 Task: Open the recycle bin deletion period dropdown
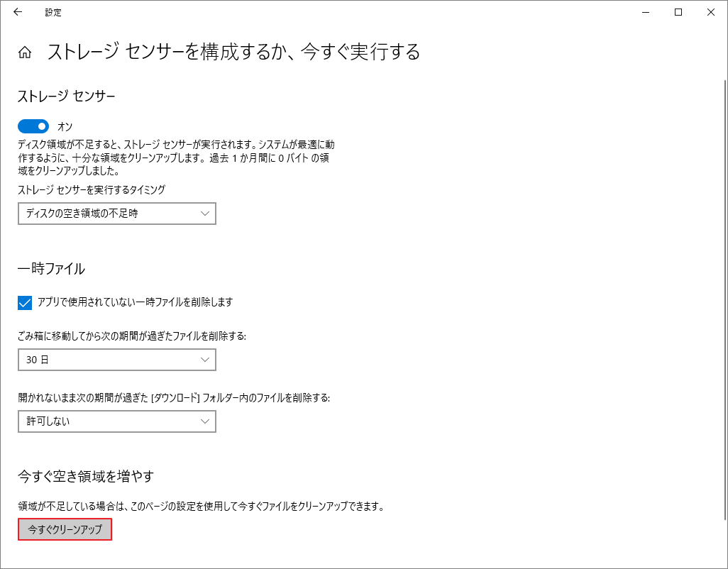coord(116,360)
